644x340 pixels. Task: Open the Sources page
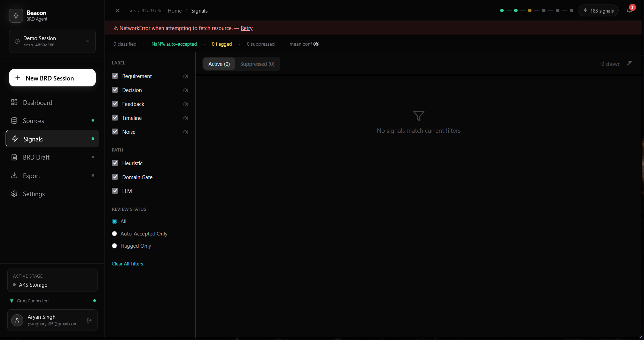click(x=33, y=121)
